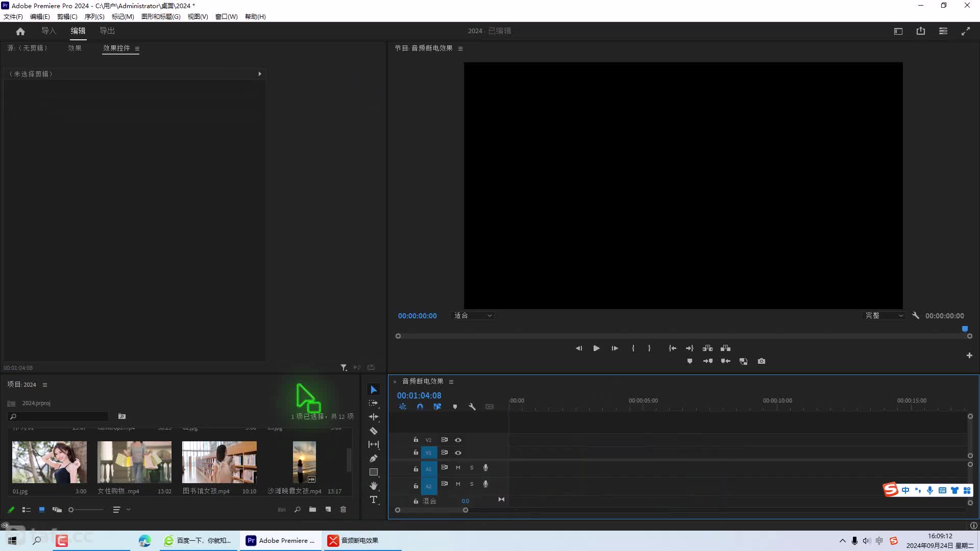This screenshot has width=980, height=551.
Task: Open sort icons dropdown in Project panel
Action: (x=121, y=510)
